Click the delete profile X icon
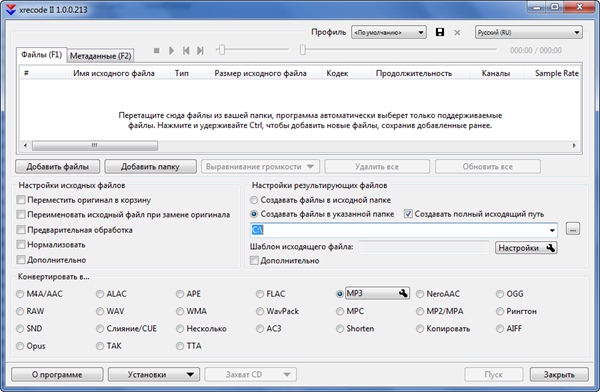 (457, 33)
